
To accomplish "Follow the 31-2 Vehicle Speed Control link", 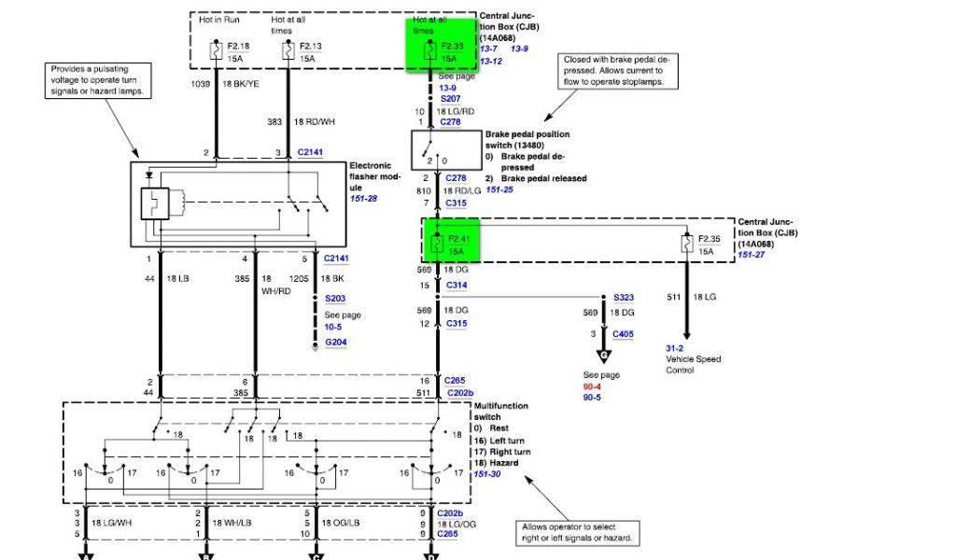I will click(x=674, y=347).
